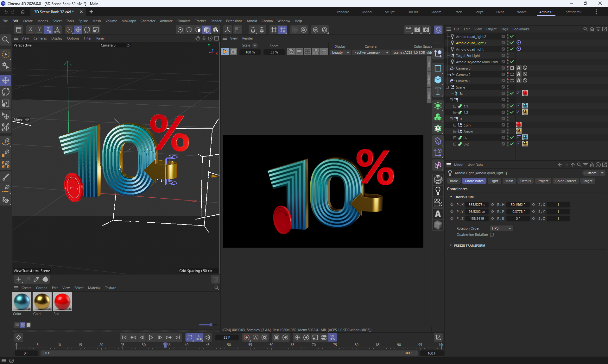Screen dimensions: 608x364
Task: Click the P.X coordinate input field
Action: pyautogui.click(x=477, y=205)
